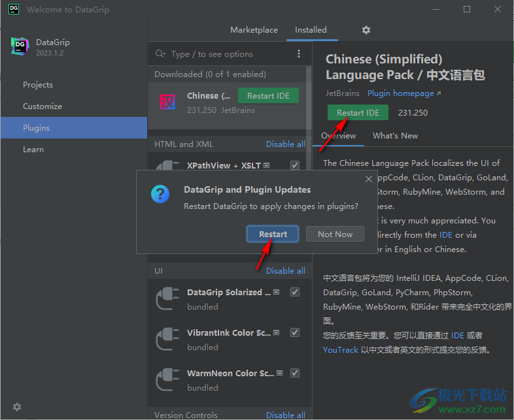The width and height of the screenshot is (514, 420).
Task: Open the YouTrack link in the description
Action: coord(341,350)
